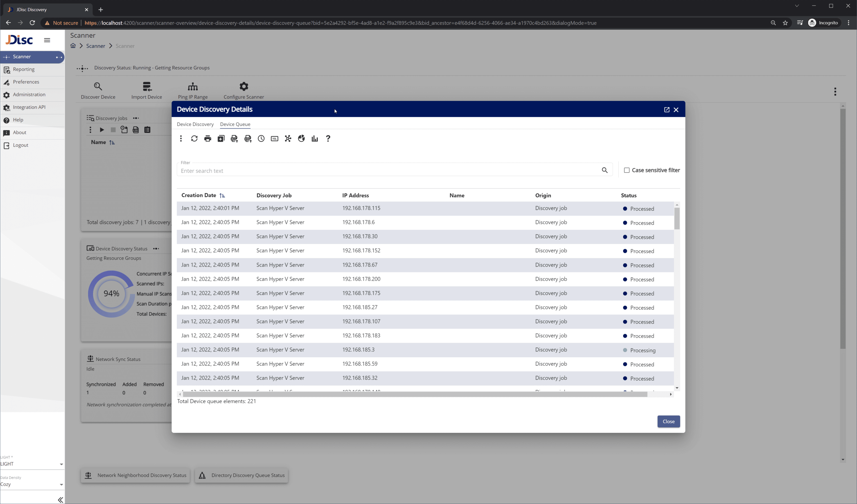
Task: Open the SQL query view
Action: (274, 139)
